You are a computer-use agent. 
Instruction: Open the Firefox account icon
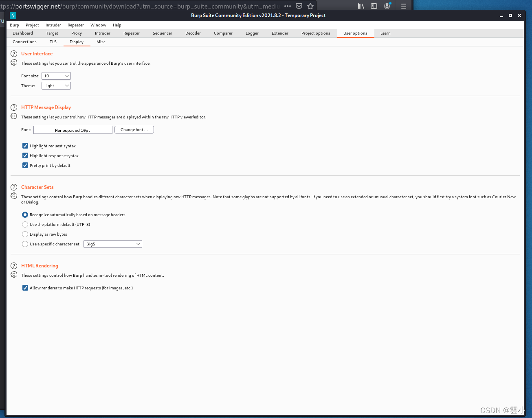pyautogui.click(x=387, y=6)
